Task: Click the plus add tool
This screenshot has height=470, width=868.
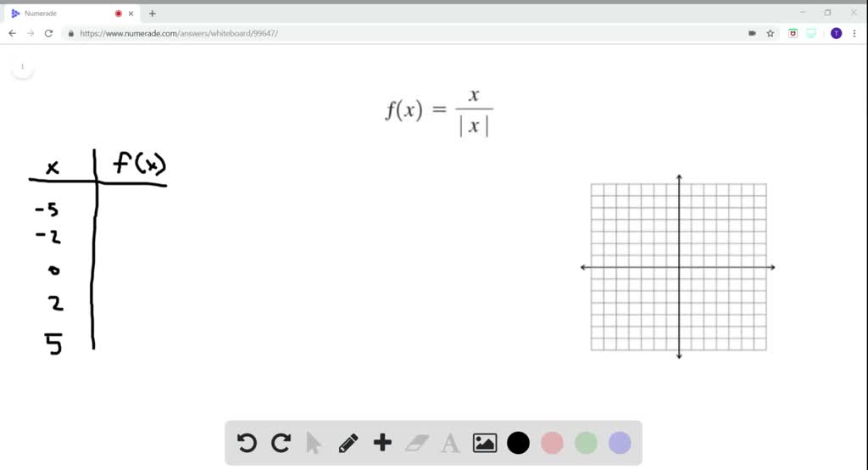Action: pyautogui.click(x=382, y=442)
